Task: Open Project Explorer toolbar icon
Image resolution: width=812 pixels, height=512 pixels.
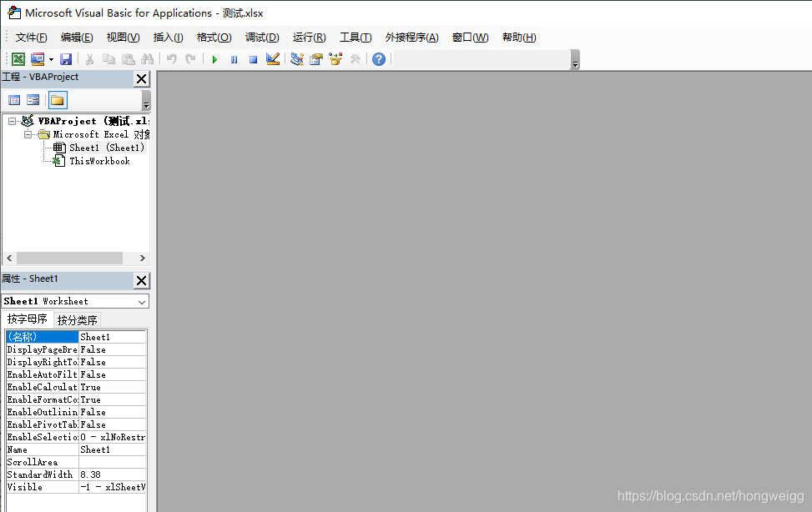Action: coord(297,59)
